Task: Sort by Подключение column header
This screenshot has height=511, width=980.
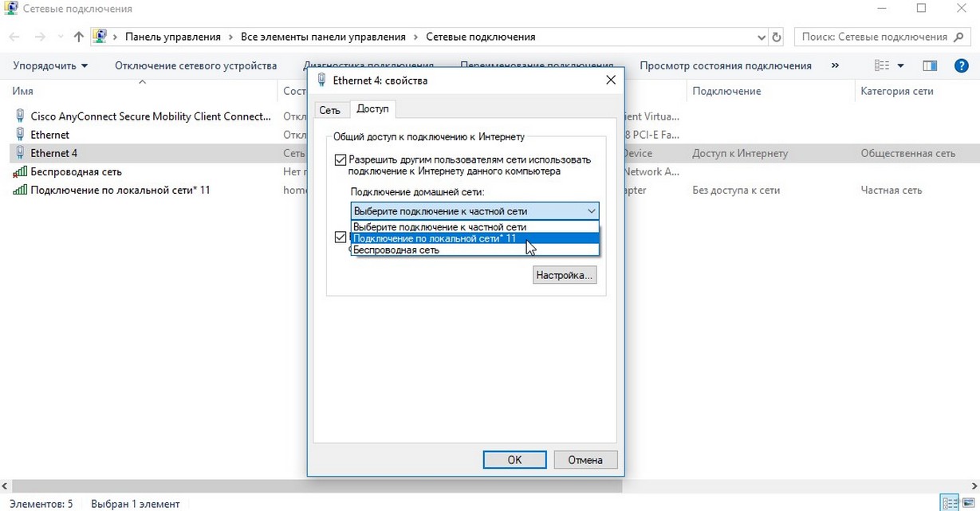Action: click(x=726, y=91)
